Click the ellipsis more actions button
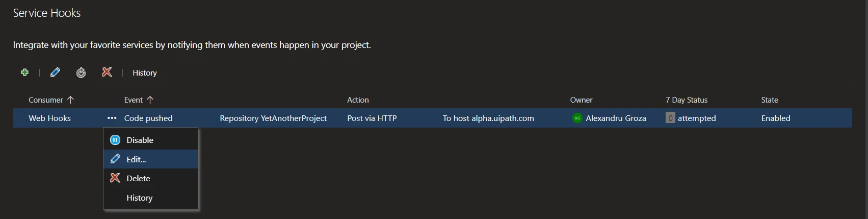Viewport: 868px width, 219px height. pyautogui.click(x=112, y=118)
